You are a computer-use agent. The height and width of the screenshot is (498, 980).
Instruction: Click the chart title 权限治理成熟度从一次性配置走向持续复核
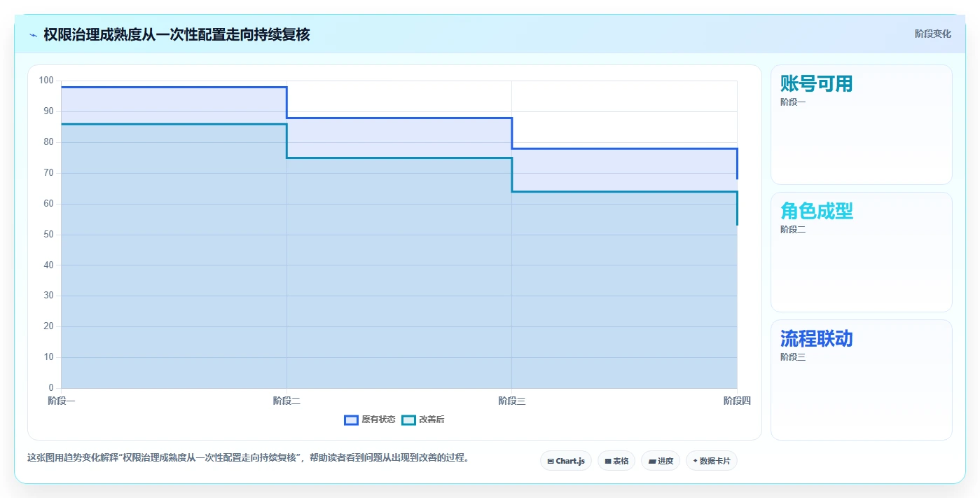point(177,34)
